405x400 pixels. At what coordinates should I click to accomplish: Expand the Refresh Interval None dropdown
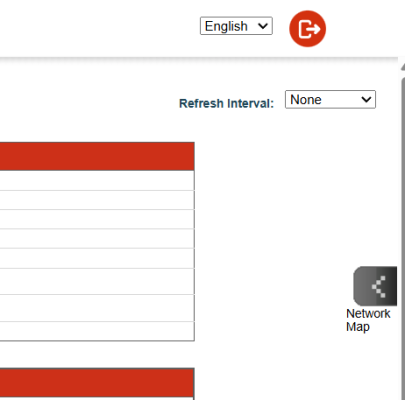(330, 99)
